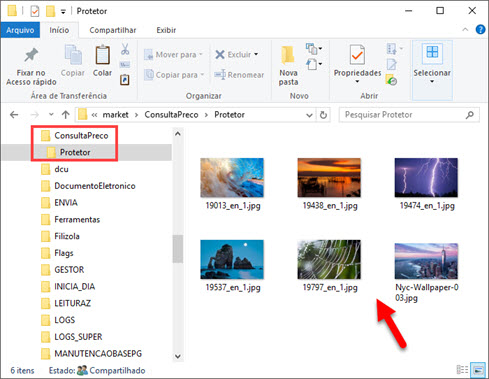
Task: Switch to the Compartilhar tab
Action: point(113,30)
